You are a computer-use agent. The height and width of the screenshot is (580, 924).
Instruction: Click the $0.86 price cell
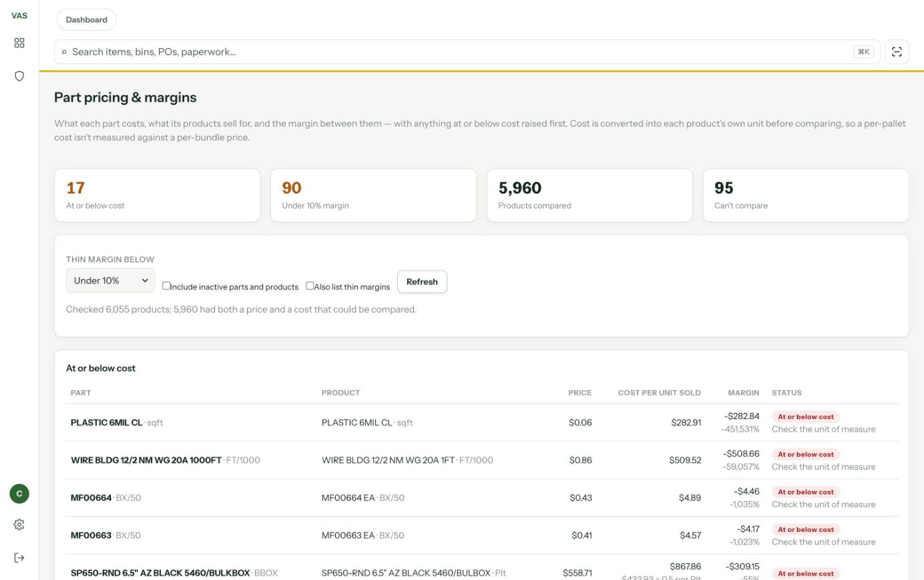tap(581, 460)
